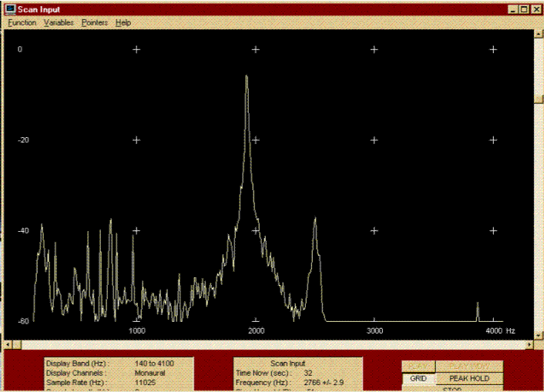This screenshot has width=544, height=392.
Task: Open the Variables menu
Action: tap(59, 23)
